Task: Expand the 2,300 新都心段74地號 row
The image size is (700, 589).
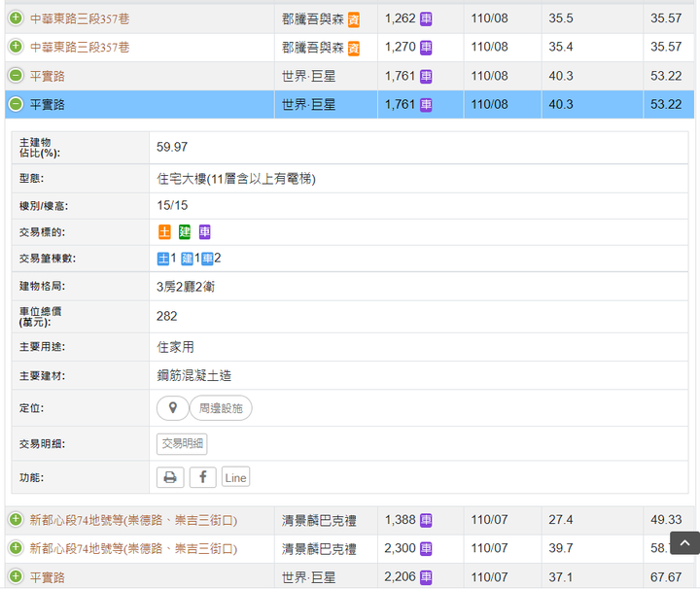Action: tap(16, 548)
